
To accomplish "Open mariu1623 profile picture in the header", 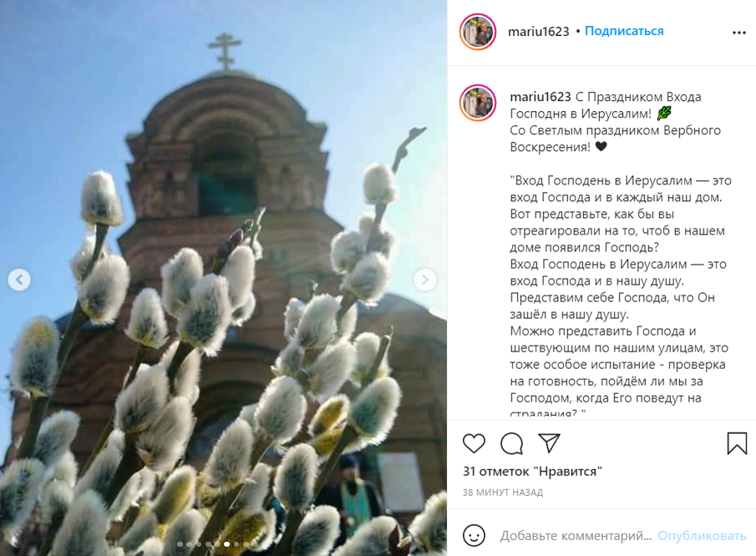I will (x=477, y=32).
